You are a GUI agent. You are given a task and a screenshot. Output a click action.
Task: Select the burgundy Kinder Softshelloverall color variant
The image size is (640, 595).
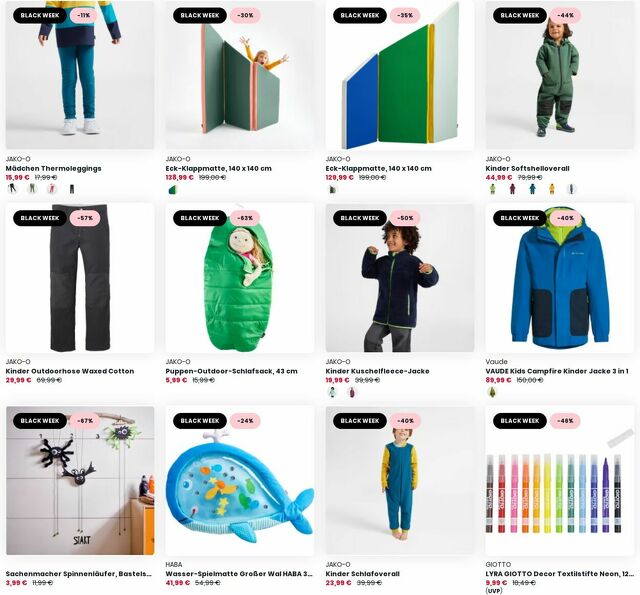click(512, 189)
